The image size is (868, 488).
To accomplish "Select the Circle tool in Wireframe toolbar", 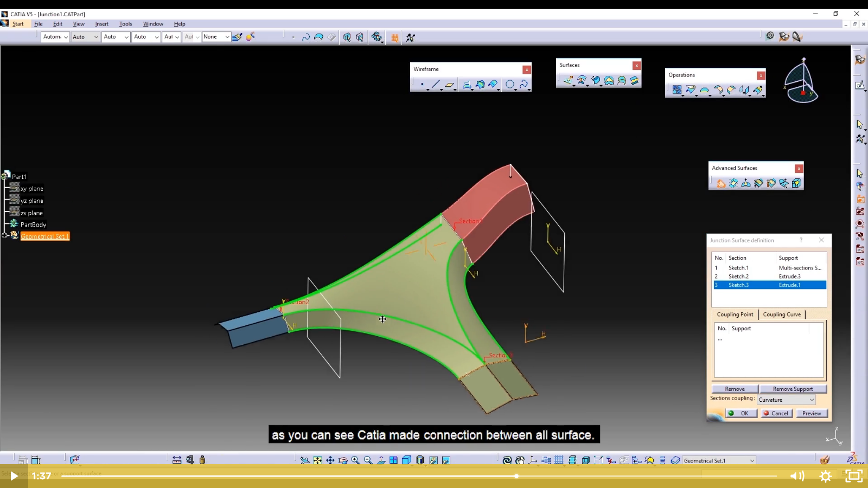I will (510, 85).
